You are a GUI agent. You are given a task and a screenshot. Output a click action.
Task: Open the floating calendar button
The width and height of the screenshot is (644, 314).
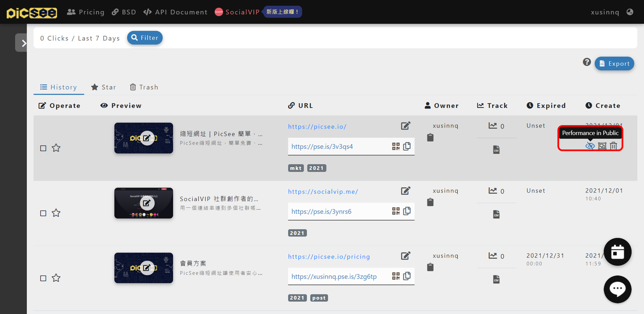618,252
